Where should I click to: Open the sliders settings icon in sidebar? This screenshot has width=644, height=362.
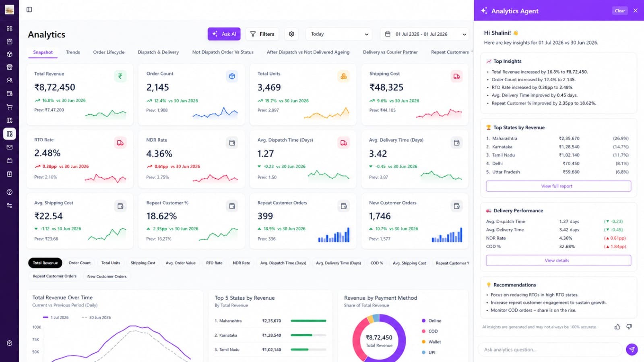point(10,206)
